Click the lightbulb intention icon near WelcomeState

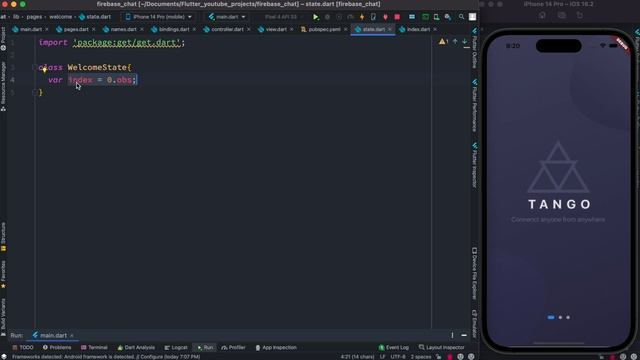(44, 69)
